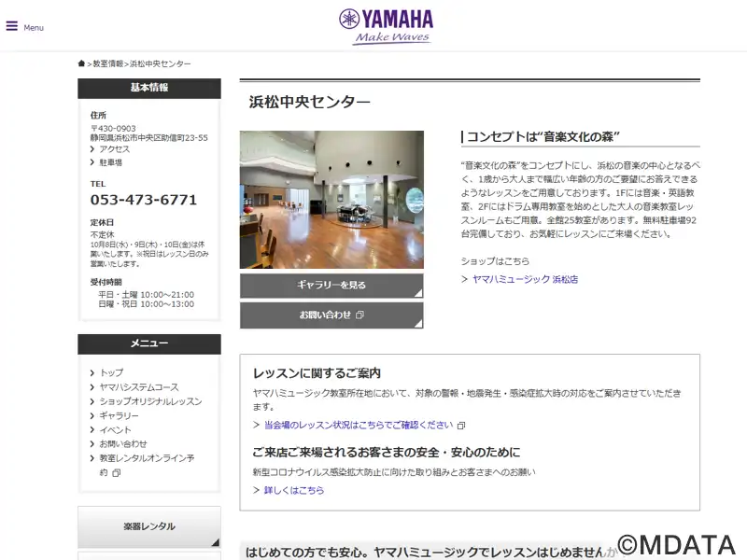Click the Yamaha Make Waves logo
The image size is (747, 560).
click(386, 27)
